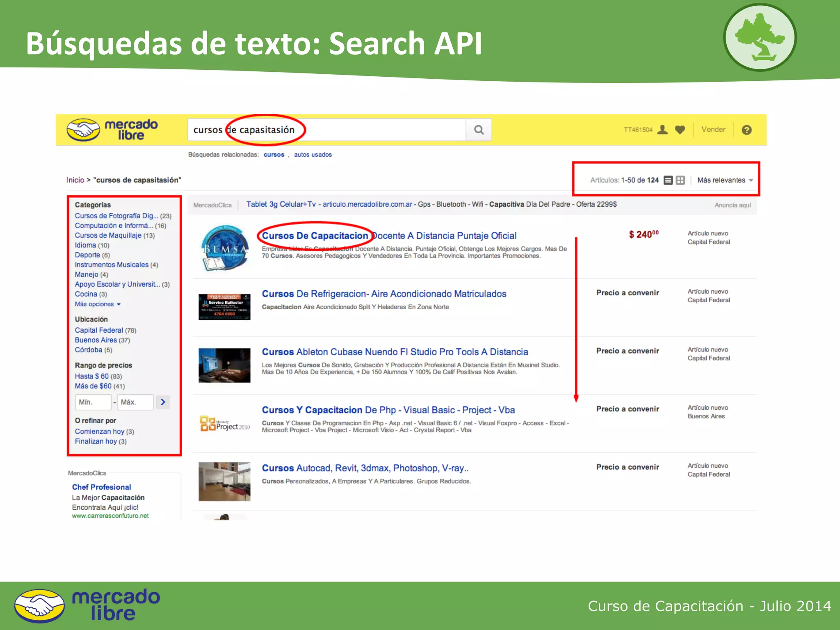
Task: Filter location by Capital Federal
Action: (x=99, y=330)
